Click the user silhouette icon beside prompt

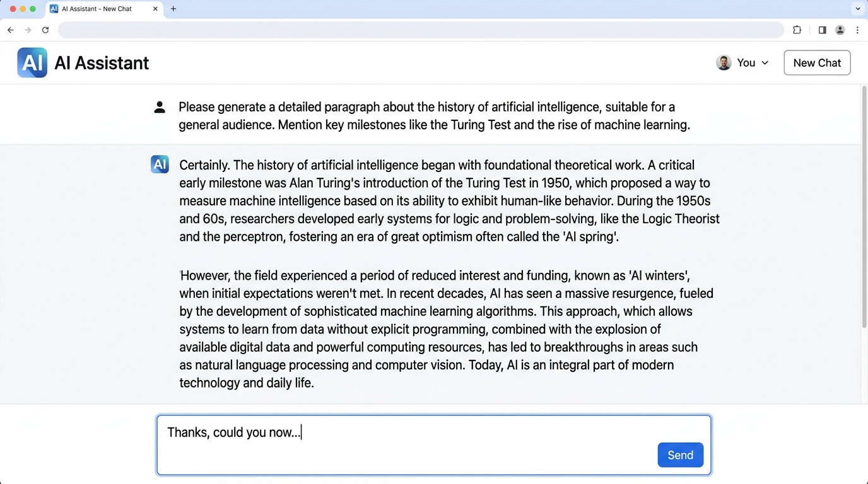click(160, 107)
